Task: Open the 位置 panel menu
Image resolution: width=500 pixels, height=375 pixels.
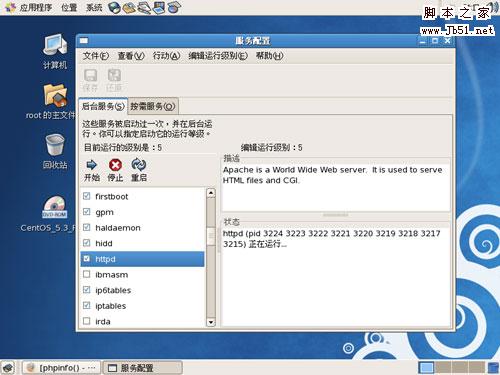Action: [x=69, y=7]
